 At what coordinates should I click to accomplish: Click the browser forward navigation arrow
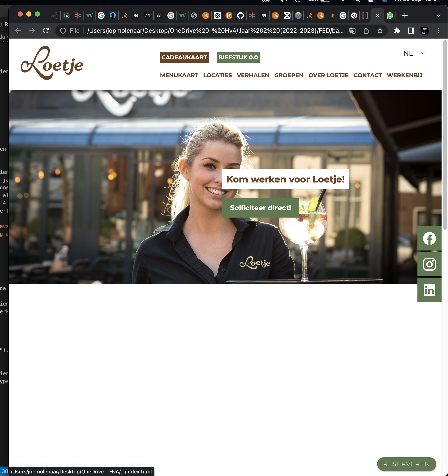(x=31, y=30)
